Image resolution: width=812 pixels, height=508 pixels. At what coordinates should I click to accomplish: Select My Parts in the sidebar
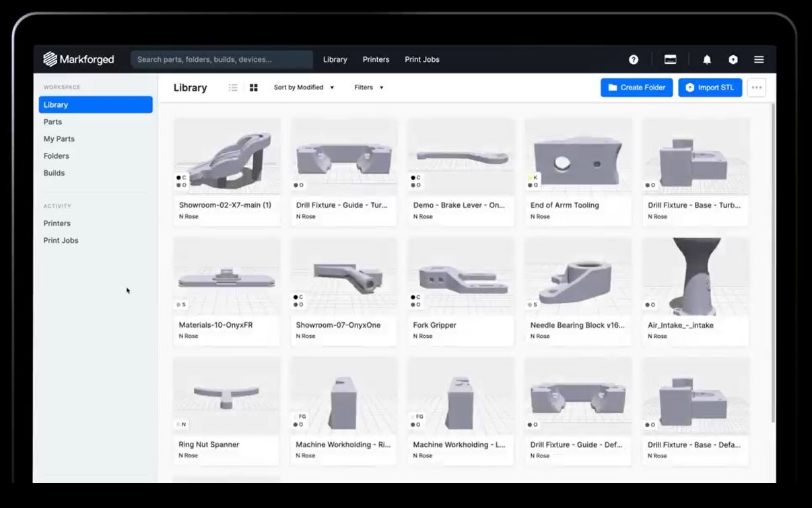(x=59, y=139)
